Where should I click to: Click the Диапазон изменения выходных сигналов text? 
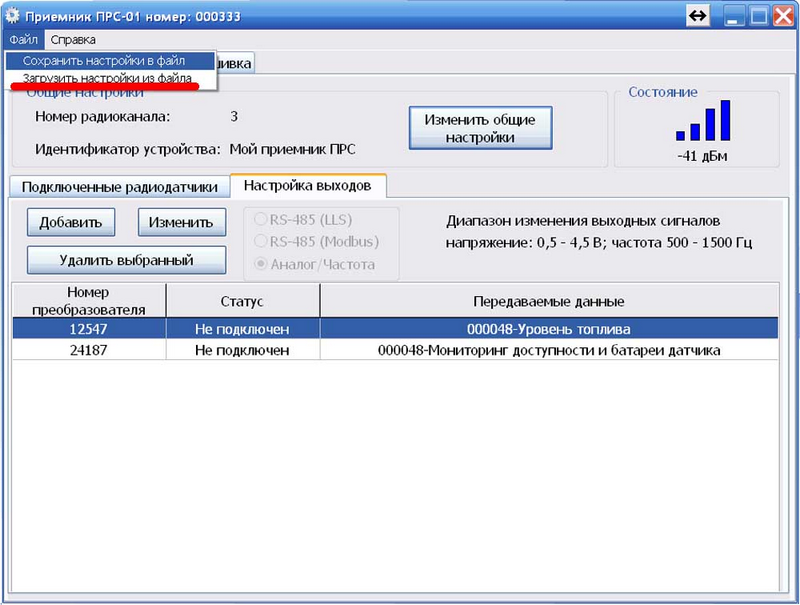click(x=583, y=221)
